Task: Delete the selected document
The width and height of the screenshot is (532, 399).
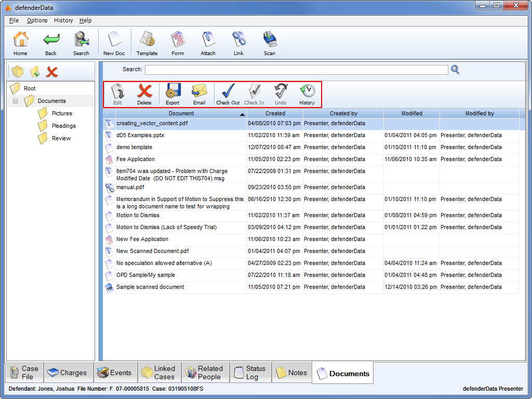Action: 144,95
